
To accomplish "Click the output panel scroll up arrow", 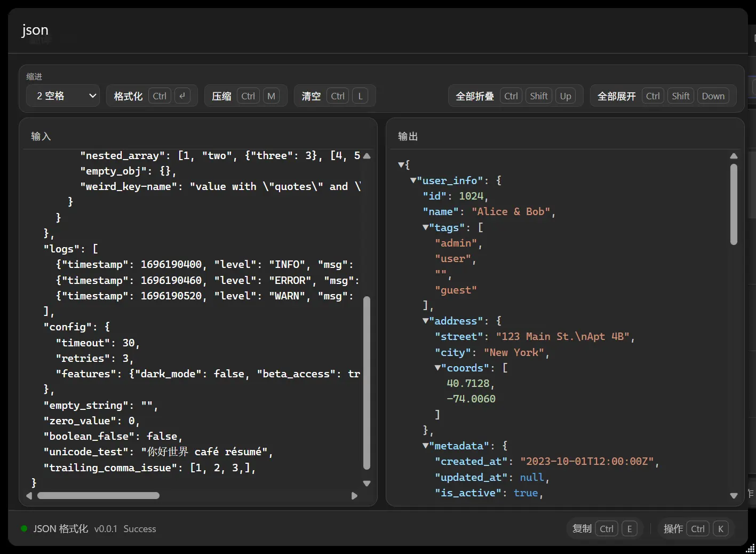I will coord(734,156).
